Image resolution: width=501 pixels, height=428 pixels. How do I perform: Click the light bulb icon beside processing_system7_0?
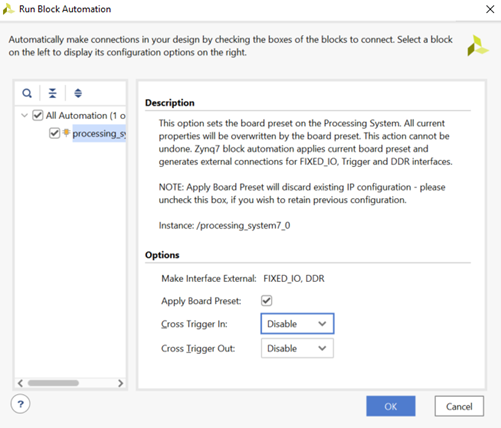pos(66,133)
